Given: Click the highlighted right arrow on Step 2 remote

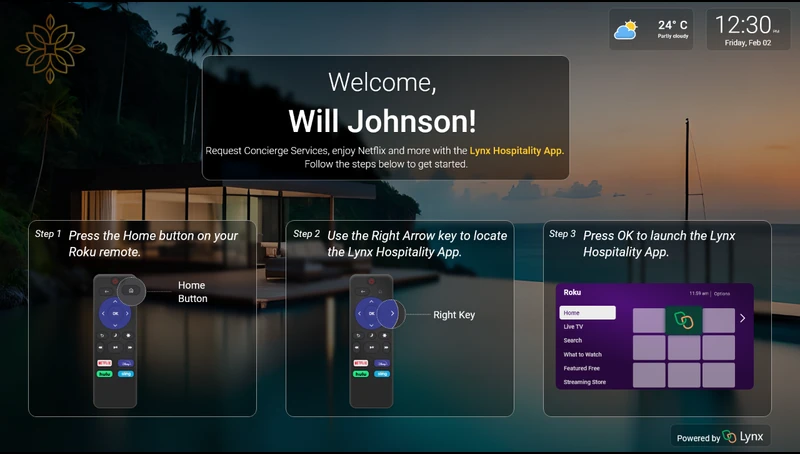Looking at the screenshot, I should pyautogui.click(x=392, y=314).
